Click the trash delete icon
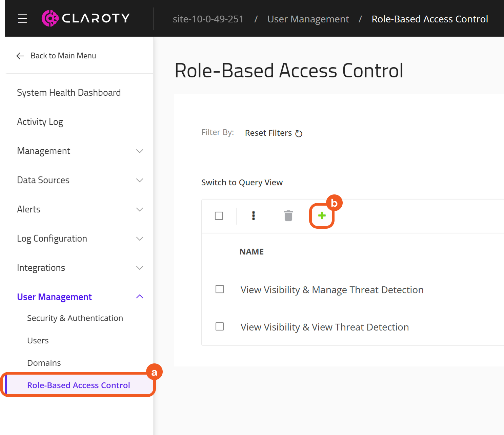 (x=288, y=215)
